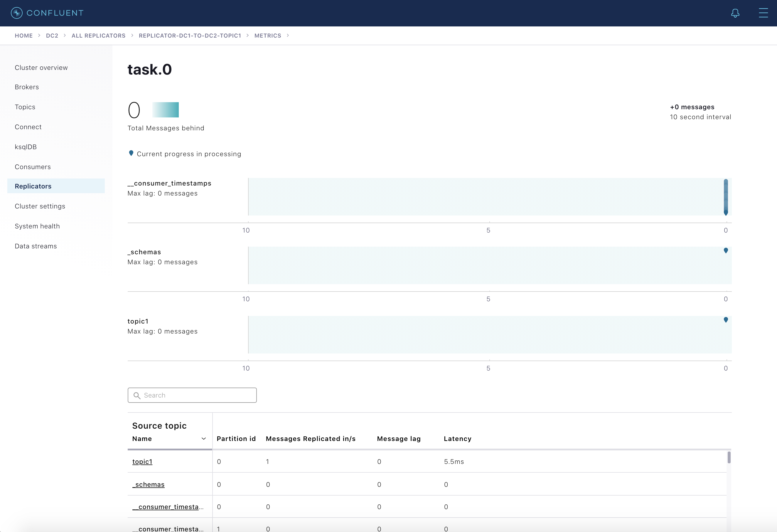The image size is (777, 532).
Task: Click the __consumer_timestamps progress marker
Action: 726,212
